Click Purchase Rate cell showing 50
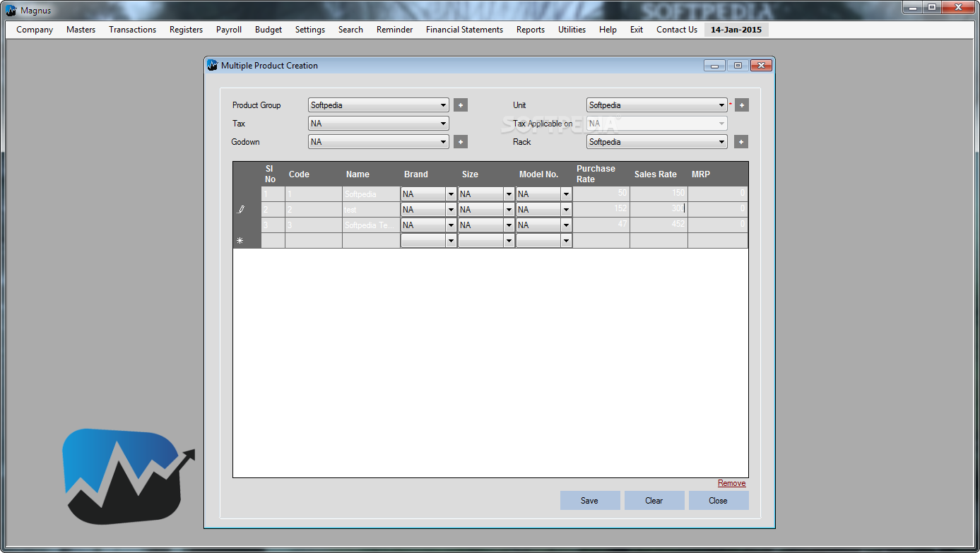 (601, 194)
